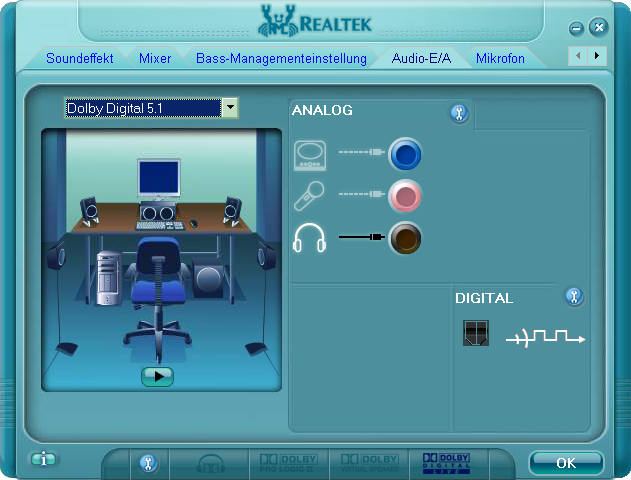
Task: Open the Mixer tab
Action: click(155, 58)
